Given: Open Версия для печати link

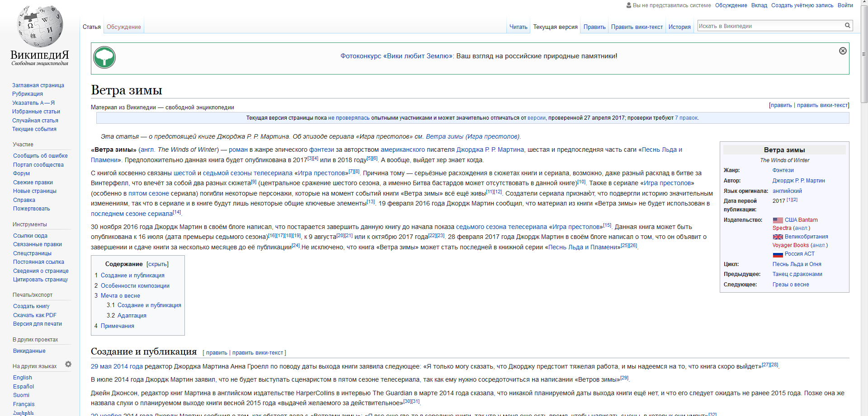Looking at the screenshot, I should (38, 324).
